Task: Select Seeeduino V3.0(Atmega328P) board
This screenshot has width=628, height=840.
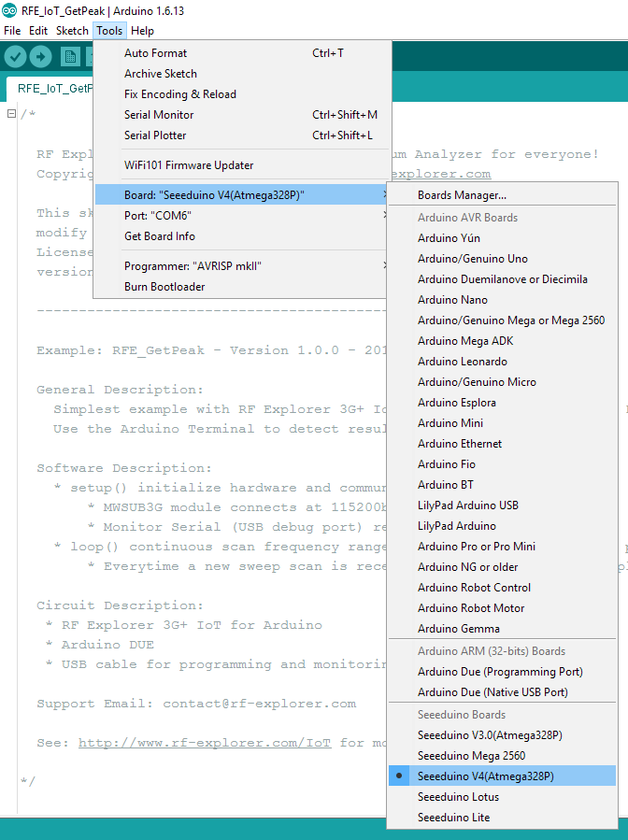Action: (x=502, y=735)
